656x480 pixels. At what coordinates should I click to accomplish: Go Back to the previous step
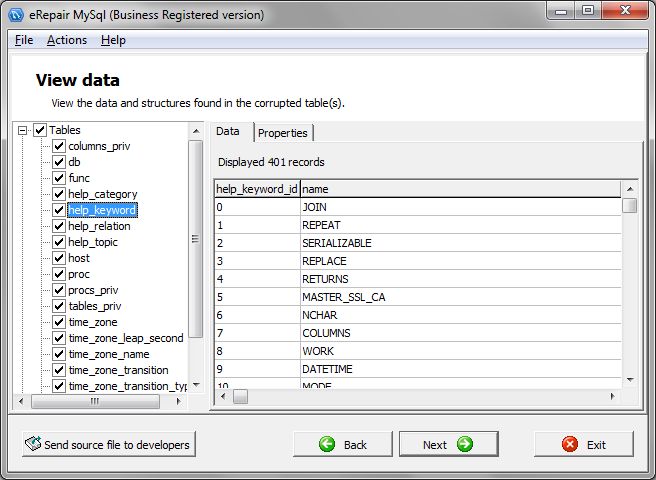343,444
